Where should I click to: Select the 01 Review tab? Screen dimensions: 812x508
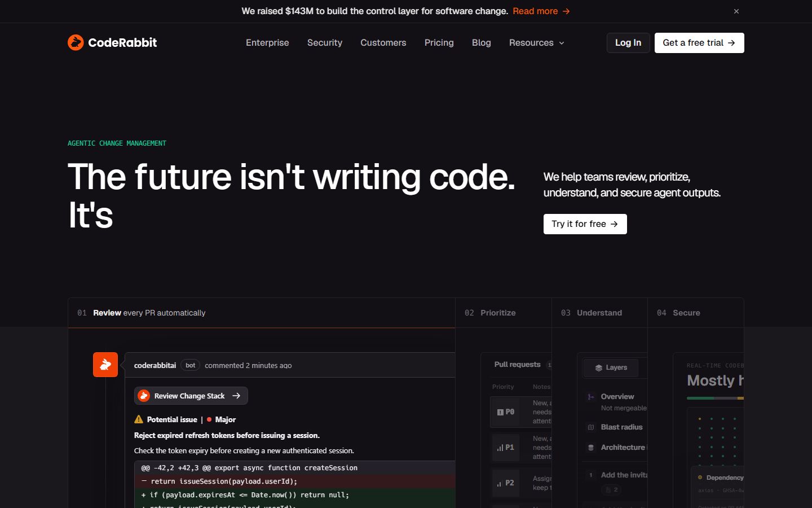[261, 313]
